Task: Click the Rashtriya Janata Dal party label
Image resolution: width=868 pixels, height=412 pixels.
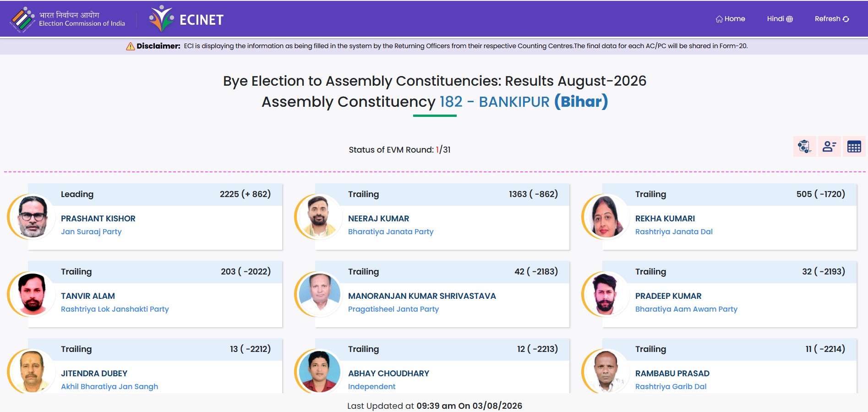Action: (674, 232)
